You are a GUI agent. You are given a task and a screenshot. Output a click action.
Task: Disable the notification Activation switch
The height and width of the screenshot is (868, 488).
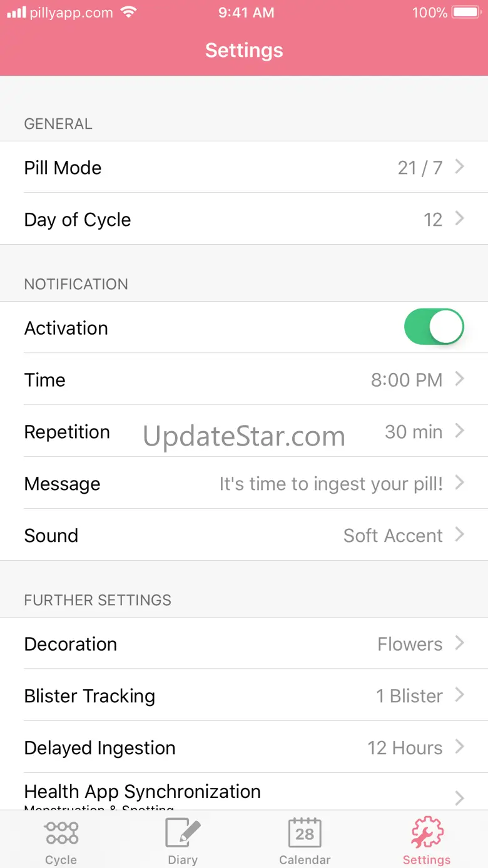tap(434, 327)
